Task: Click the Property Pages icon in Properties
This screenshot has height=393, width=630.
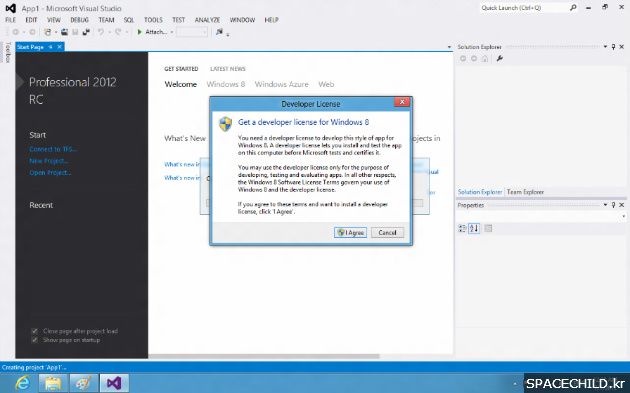Action: tap(488, 229)
